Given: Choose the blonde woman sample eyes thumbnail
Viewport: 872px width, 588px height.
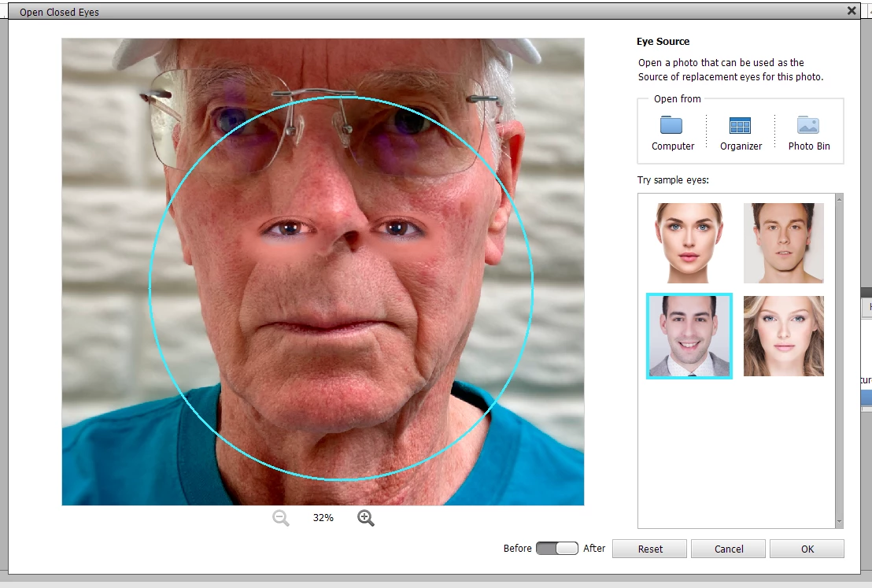Looking at the screenshot, I should (784, 336).
